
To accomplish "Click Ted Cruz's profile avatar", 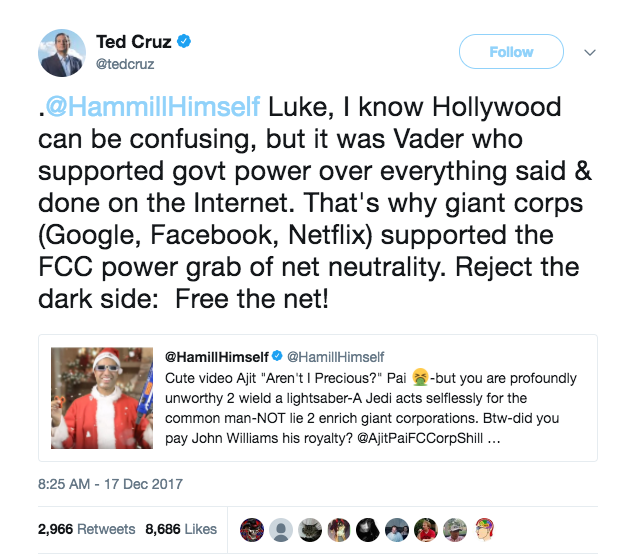I will click(x=62, y=53).
